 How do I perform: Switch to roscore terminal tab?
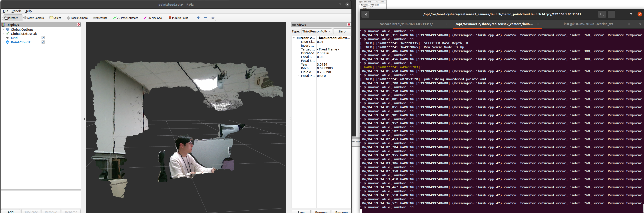406,24
